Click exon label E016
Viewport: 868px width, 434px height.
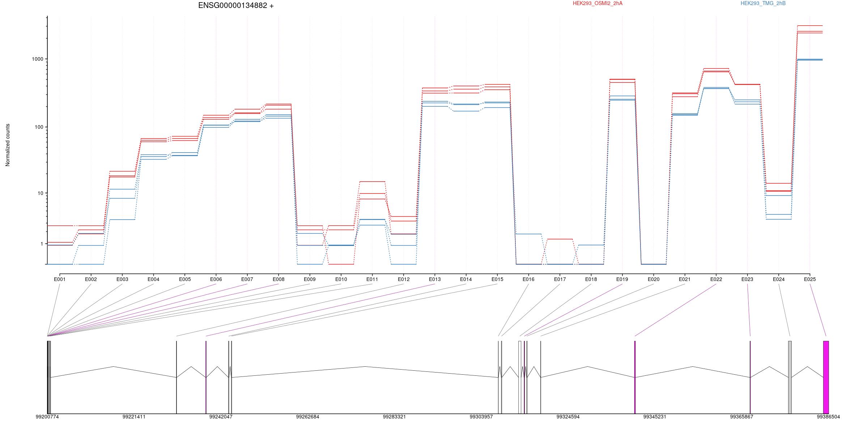[x=528, y=279]
